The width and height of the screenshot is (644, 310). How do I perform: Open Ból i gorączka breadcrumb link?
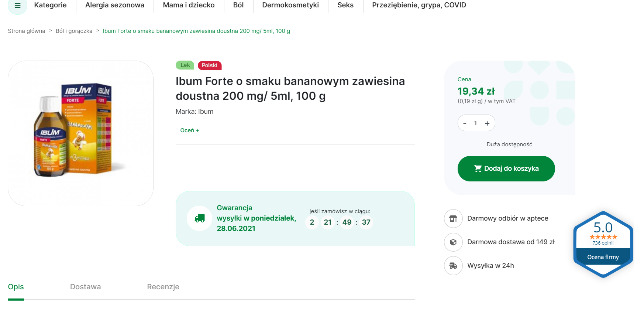(x=74, y=31)
